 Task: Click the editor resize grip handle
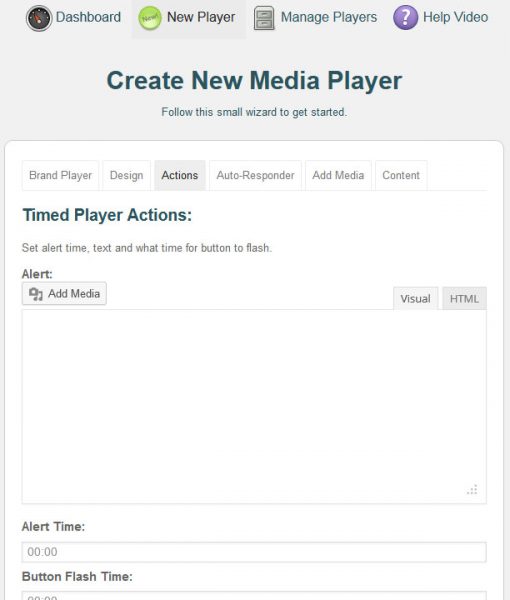click(472, 489)
